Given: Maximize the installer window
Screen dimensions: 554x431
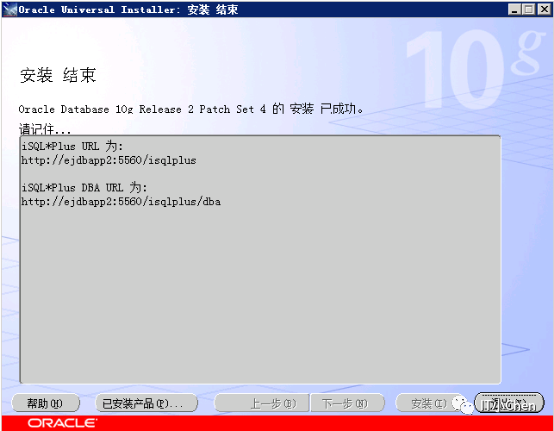Looking at the screenshot, I should pos(529,10).
